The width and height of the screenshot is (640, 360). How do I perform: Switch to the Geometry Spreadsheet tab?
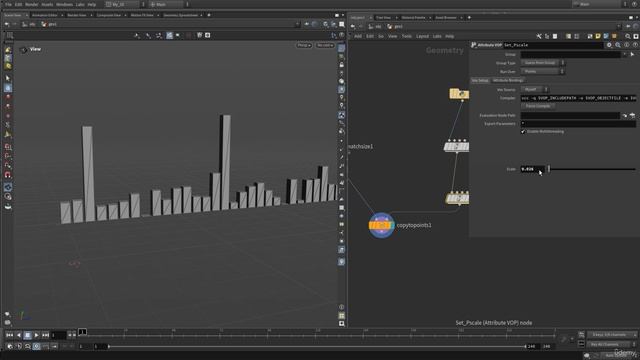click(180, 15)
